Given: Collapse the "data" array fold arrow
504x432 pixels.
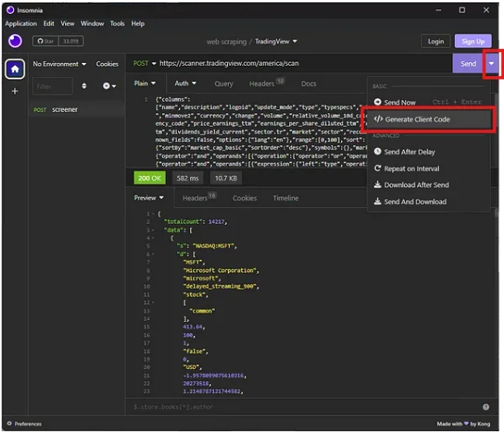Looking at the screenshot, I should pyautogui.click(x=153, y=230).
